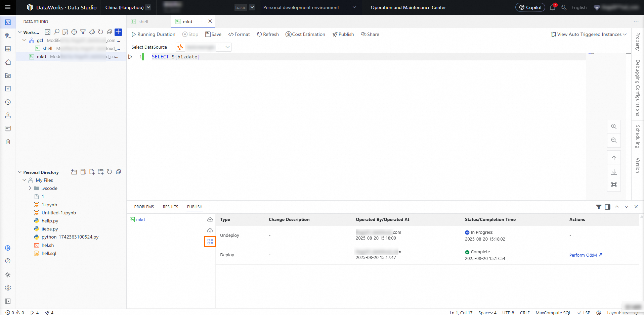Click Format in the editor toolbar

[239, 34]
